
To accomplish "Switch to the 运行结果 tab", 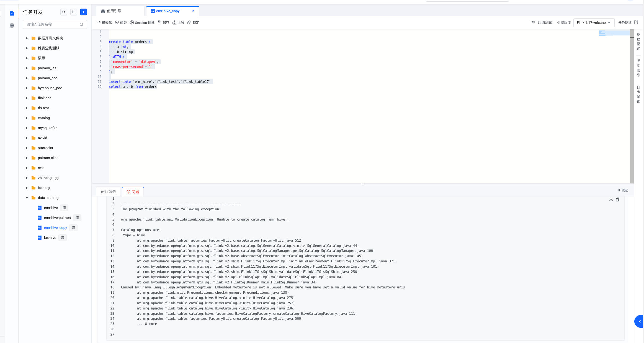I will pos(108,191).
